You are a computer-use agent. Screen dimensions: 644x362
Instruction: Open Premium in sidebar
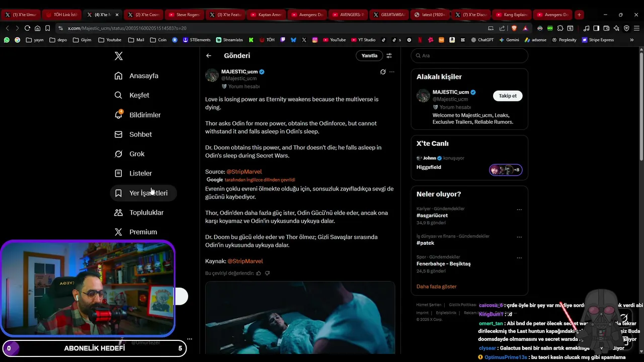click(136, 232)
